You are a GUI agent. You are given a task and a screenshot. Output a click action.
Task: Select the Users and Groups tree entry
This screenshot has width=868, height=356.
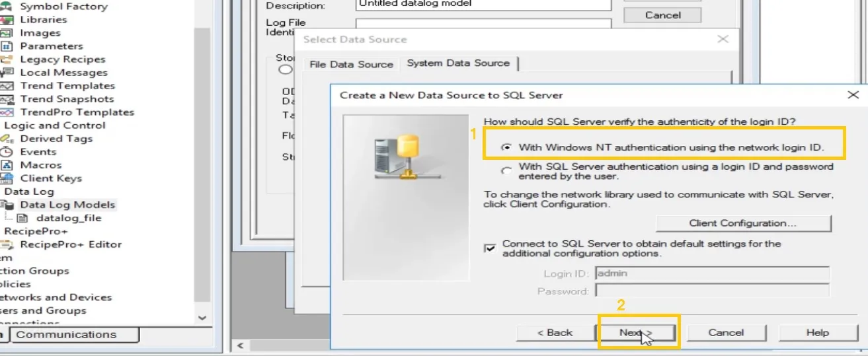tap(43, 310)
